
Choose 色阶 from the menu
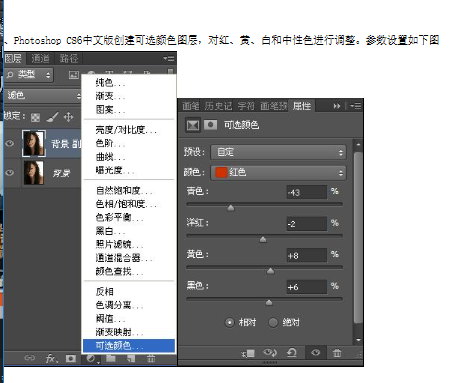(x=129, y=143)
